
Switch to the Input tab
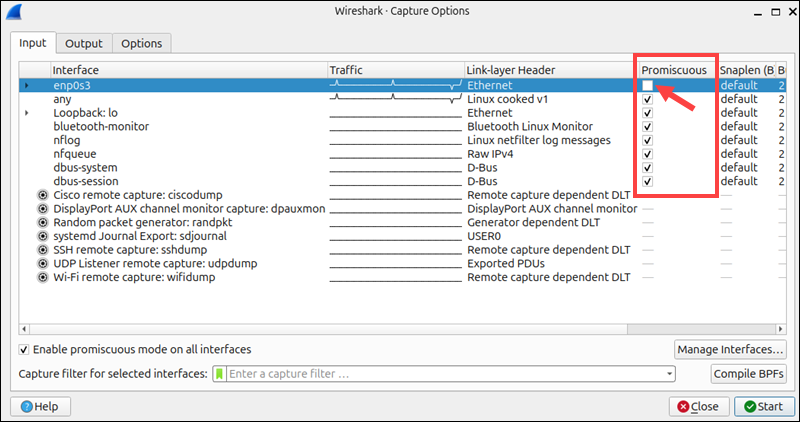pos(33,43)
